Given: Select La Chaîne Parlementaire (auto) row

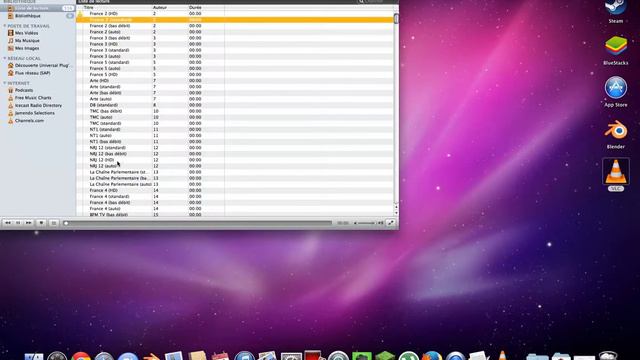Looking at the screenshot, I should click(x=235, y=184).
